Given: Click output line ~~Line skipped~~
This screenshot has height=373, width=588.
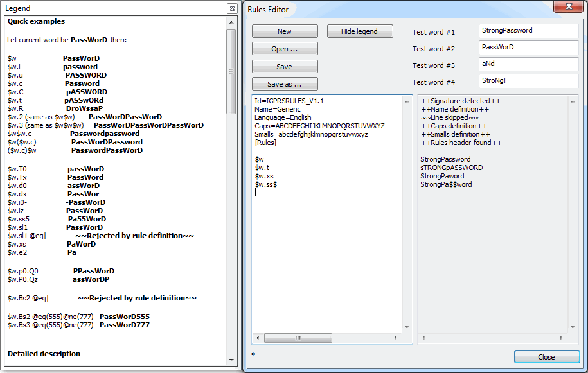Looking at the screenshot, I should point(450,117).
